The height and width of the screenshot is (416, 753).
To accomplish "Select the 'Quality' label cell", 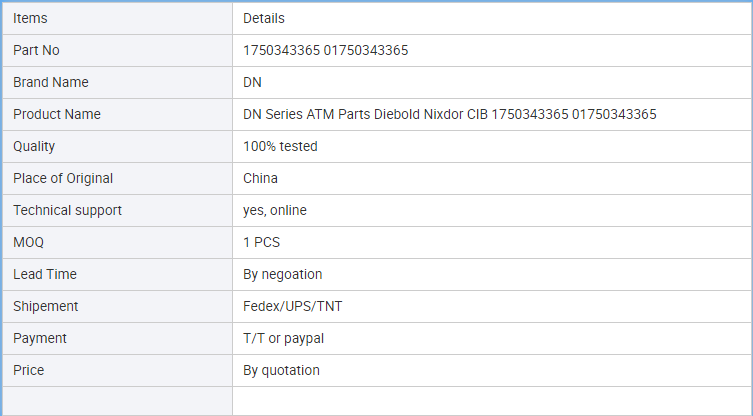I will [x=34, y=146].
